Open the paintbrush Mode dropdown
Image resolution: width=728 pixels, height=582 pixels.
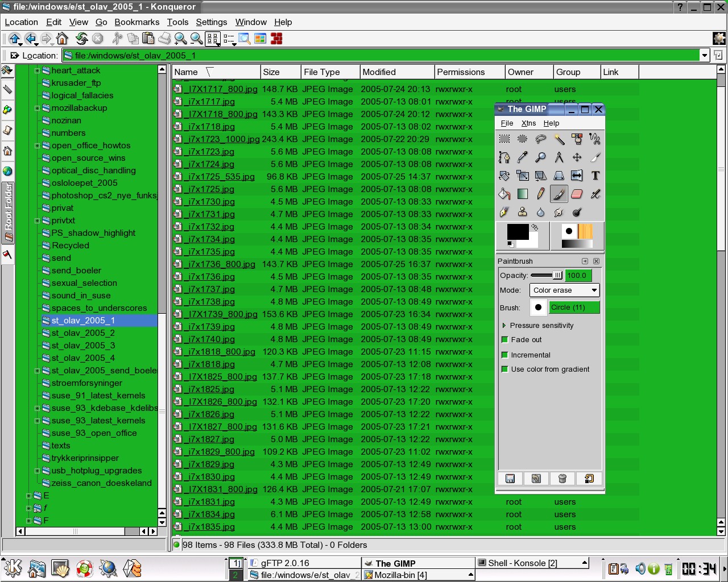tap(564, 290)
